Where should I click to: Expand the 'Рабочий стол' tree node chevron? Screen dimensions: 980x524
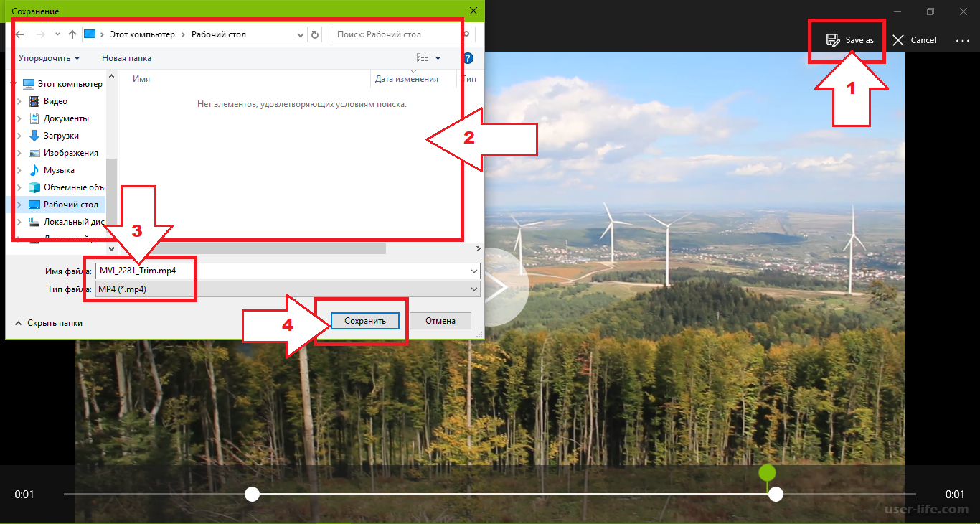(x=19, y=205)
